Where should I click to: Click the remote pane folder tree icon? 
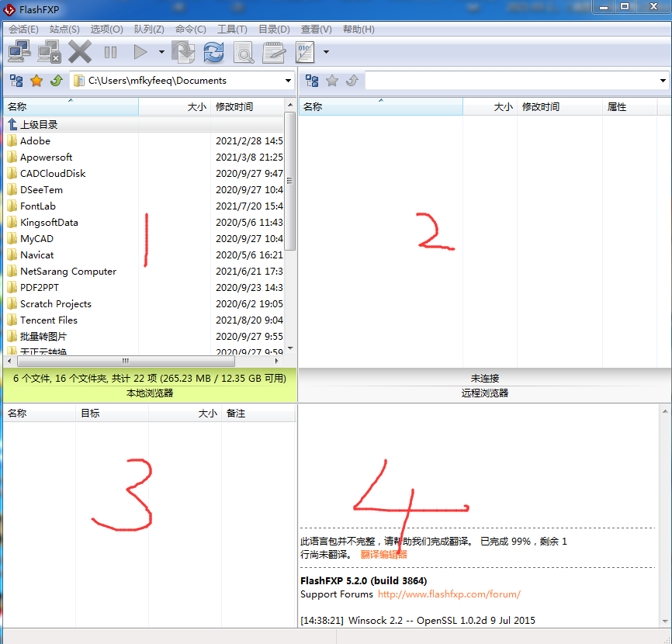(x=312, y=81)
